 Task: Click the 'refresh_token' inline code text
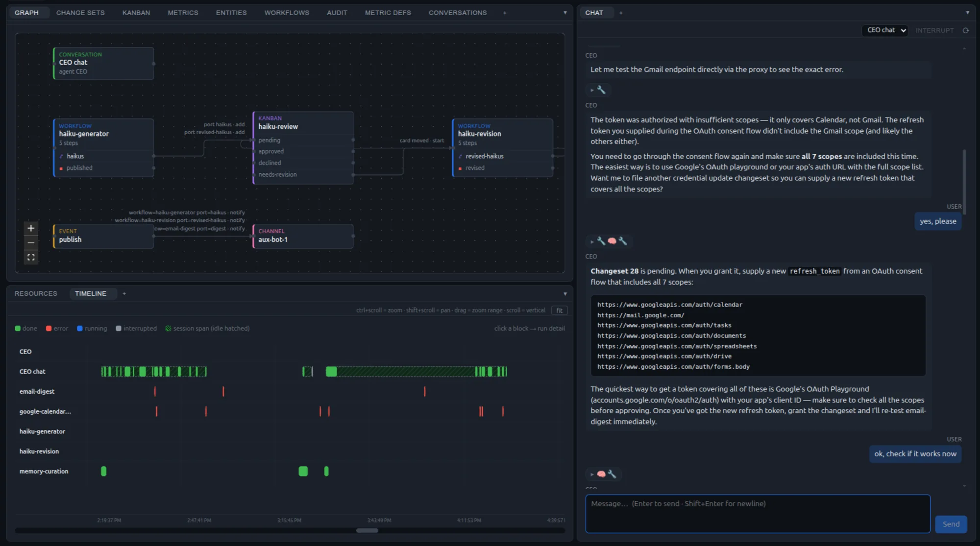point(814,271)
